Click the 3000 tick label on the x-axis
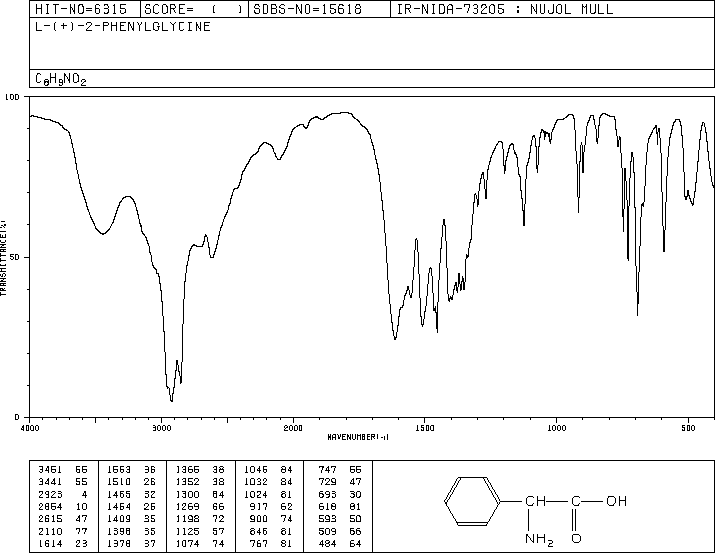 [161, 428]
